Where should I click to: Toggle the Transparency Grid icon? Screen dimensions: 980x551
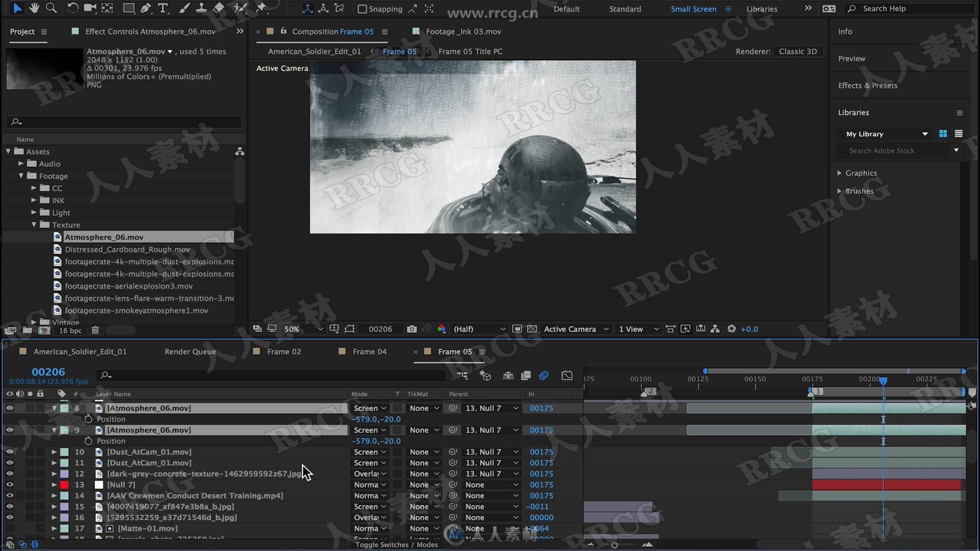pos(532,329)
